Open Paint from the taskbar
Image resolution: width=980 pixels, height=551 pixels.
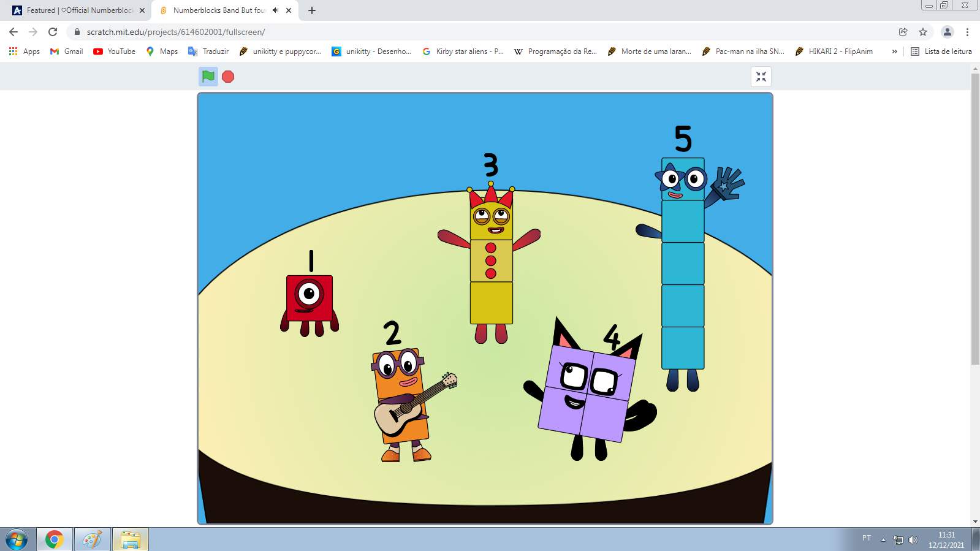[x=93, y=539]
